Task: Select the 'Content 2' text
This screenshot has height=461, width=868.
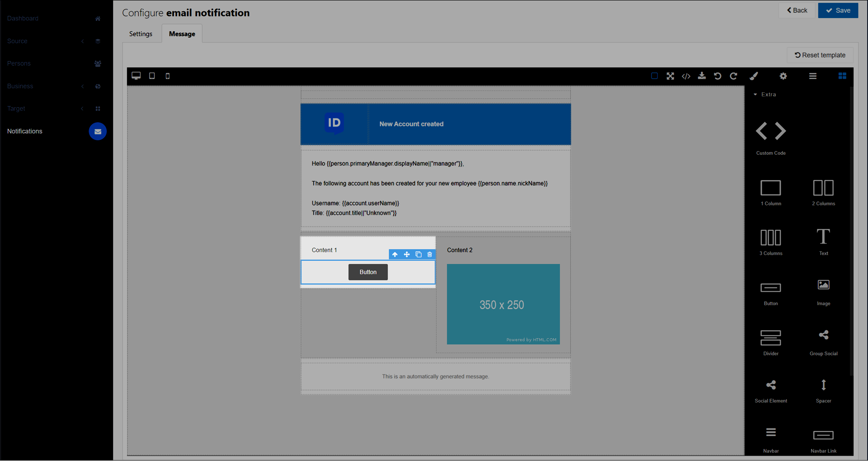Action: (x=460, y=250)
